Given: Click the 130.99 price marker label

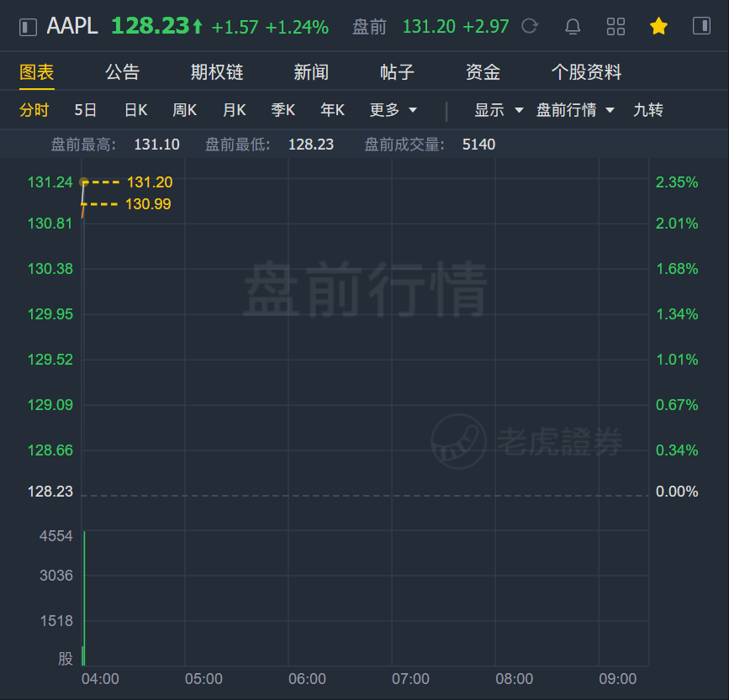Looking at the screenshot, I should pyautogui.click(x=148, y=204).
